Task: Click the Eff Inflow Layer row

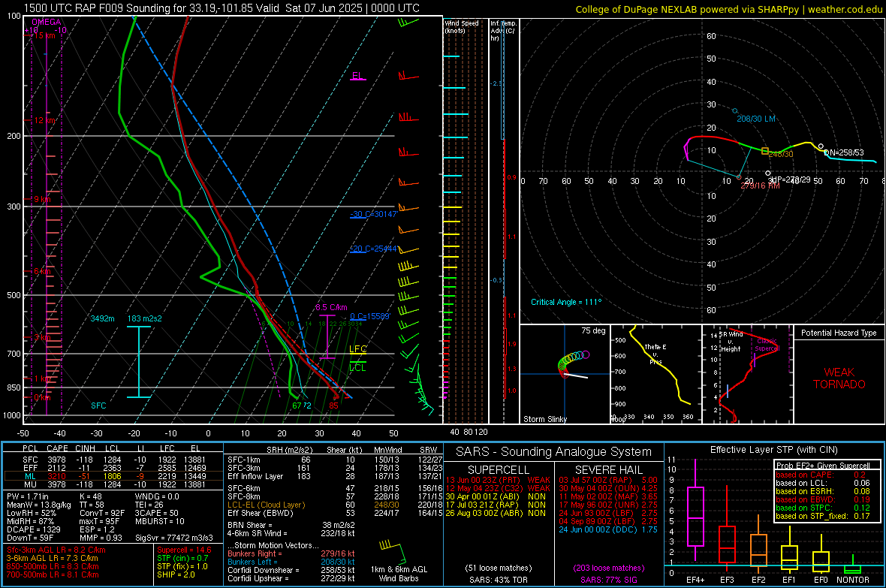Action: pyautogui.click(x=335, y=476)
